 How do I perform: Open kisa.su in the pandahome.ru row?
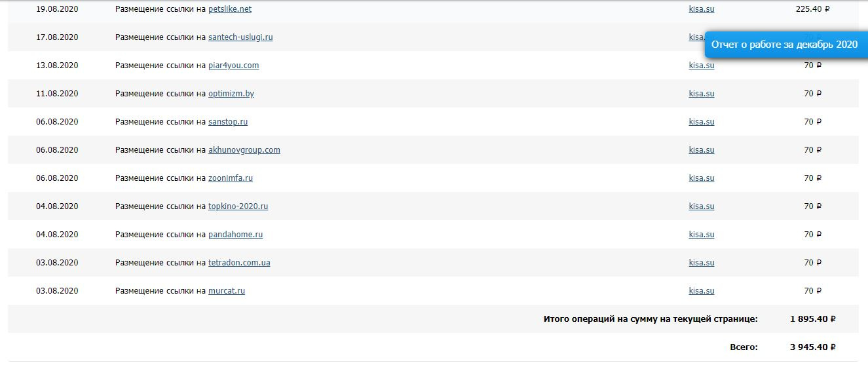pyautogui.click(x=702, y=235)
